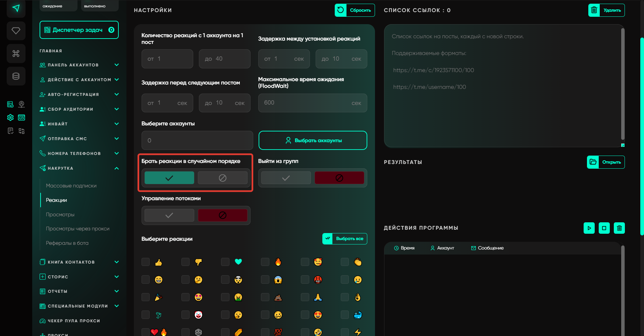Click the diamond icon in left rail
The width and height of the screenshot is (644, 336).
tap(16, 31)
